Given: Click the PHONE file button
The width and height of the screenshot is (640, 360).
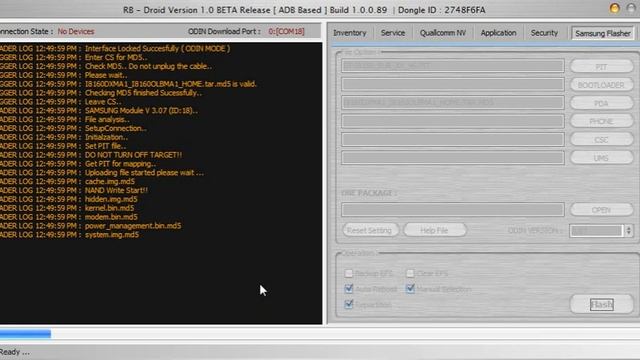Looking at the screenshot, I should (x=601, y=121).
